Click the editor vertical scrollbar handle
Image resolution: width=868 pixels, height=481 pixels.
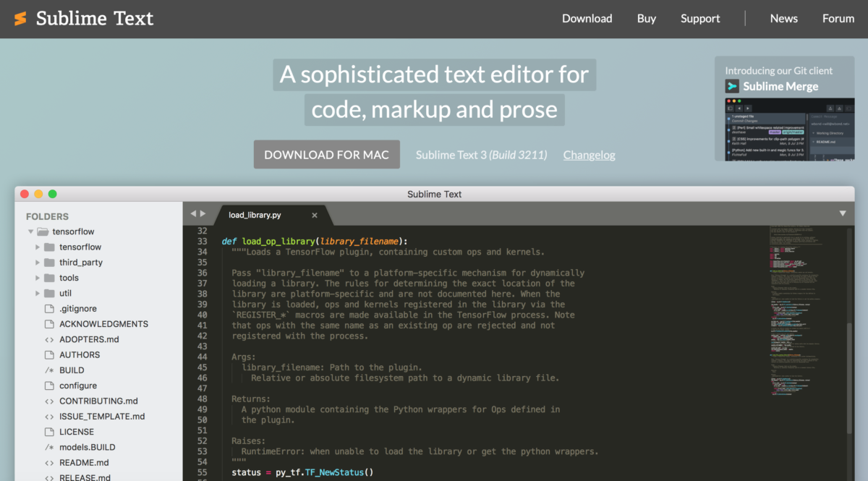849,377
